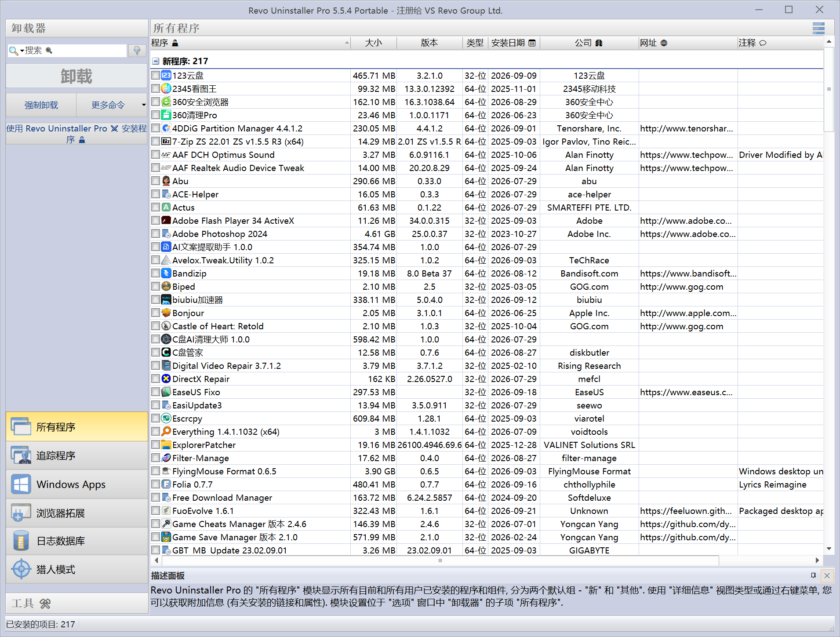This screenshot has width=840, height=637.
Task: Click the scroll-down arrow of program list
Action: [829, 549]
